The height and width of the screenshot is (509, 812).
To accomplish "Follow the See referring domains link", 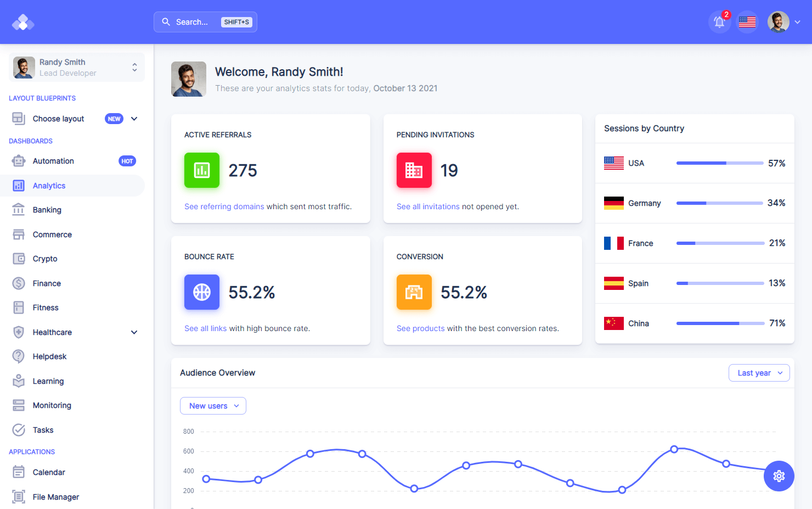I will (224, 206).
